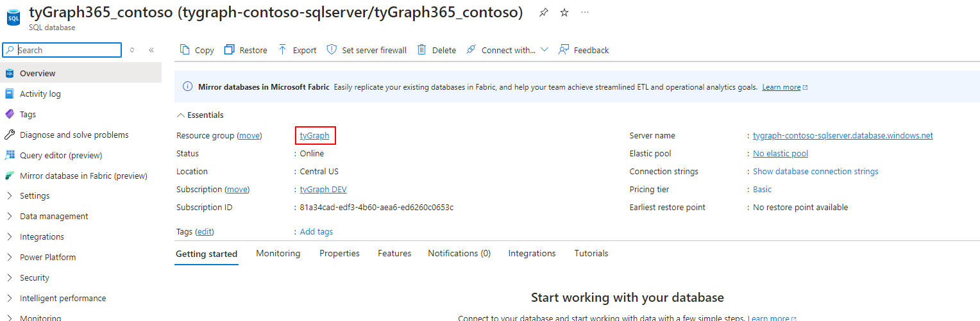Click Set server firewall button label
Viewport: 980px width, 321px height.
click(x=374, y=50)
